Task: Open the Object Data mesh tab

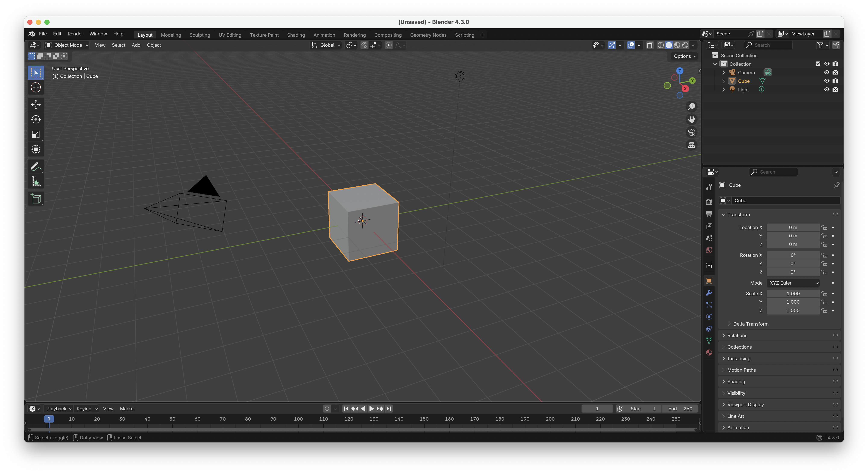Action: [709, 341]
